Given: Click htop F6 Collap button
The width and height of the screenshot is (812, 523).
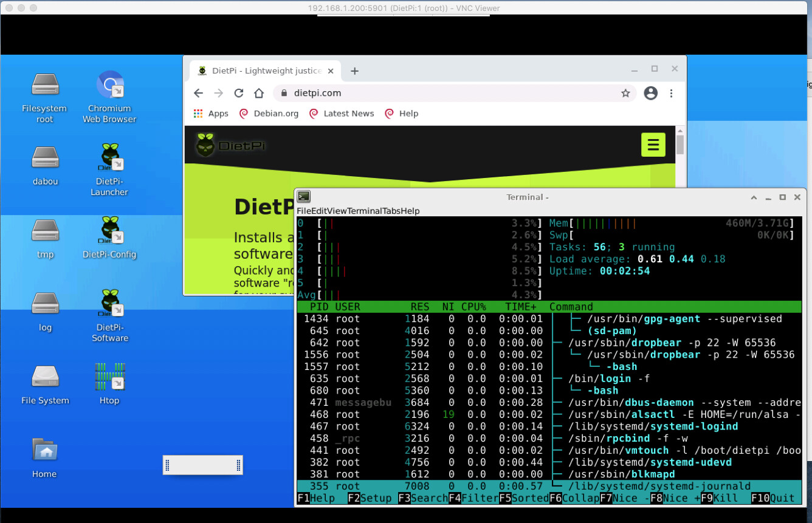Looking at the screenshot, I should pos(574,498).
